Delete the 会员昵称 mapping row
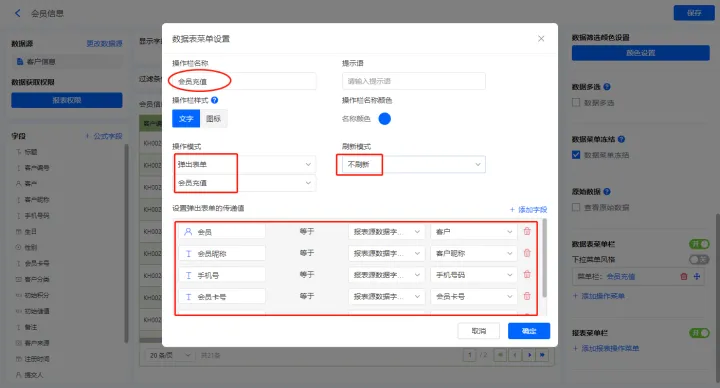This screenshot has height=388, width=720. pyautogui.click(x=527, y=253)
